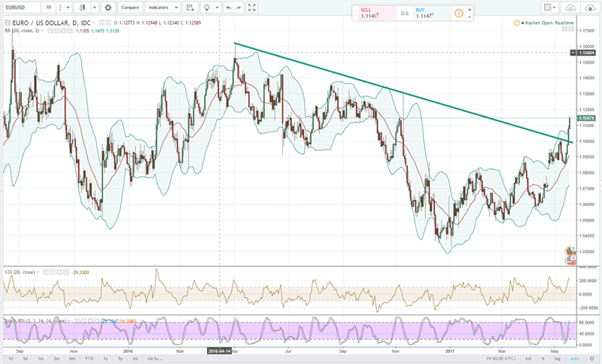
Task: Click the candlestick chart style icon
Action: tap(81, 8)
